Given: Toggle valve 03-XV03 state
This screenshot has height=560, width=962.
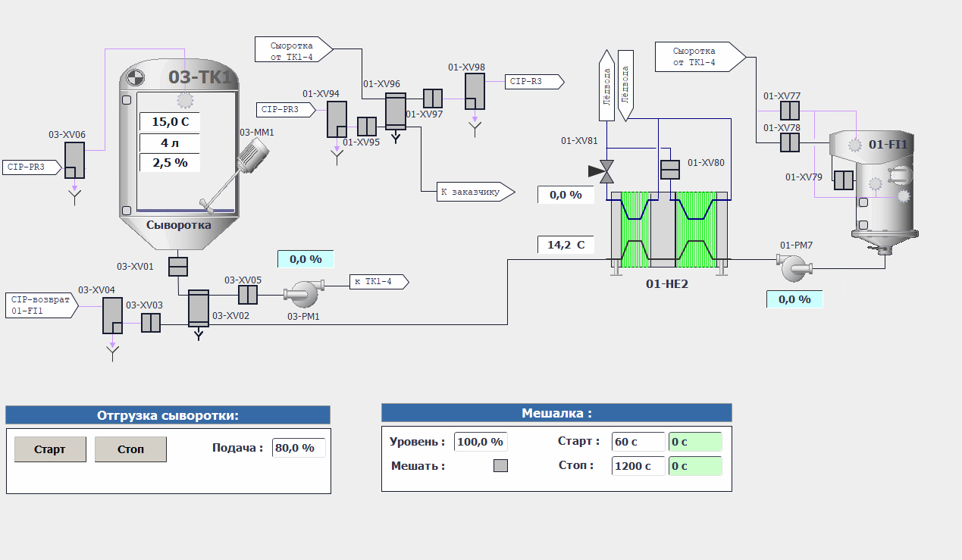Looking at the screenshot, I should [151, 323].
